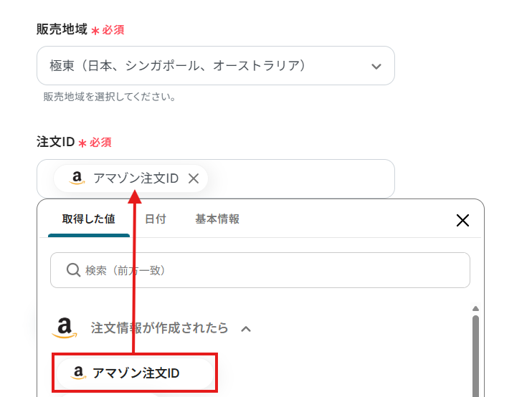
Task: Remove the アマゾン注文ID chip with X
Action: pyautogui.click(x=193, y=179)
